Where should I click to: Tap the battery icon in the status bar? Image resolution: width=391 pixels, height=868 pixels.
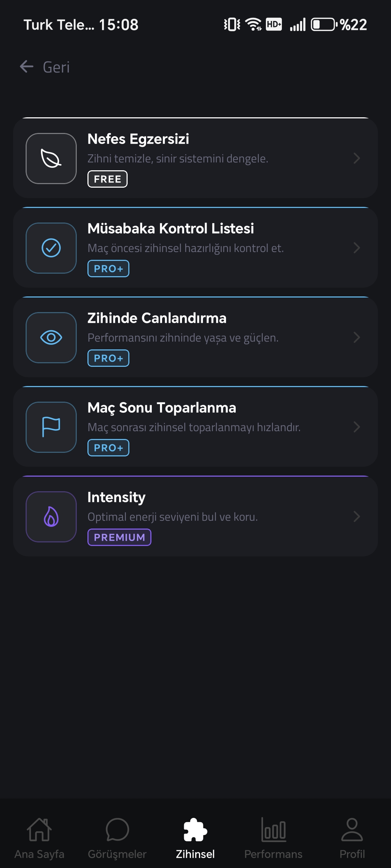point(324,25)
